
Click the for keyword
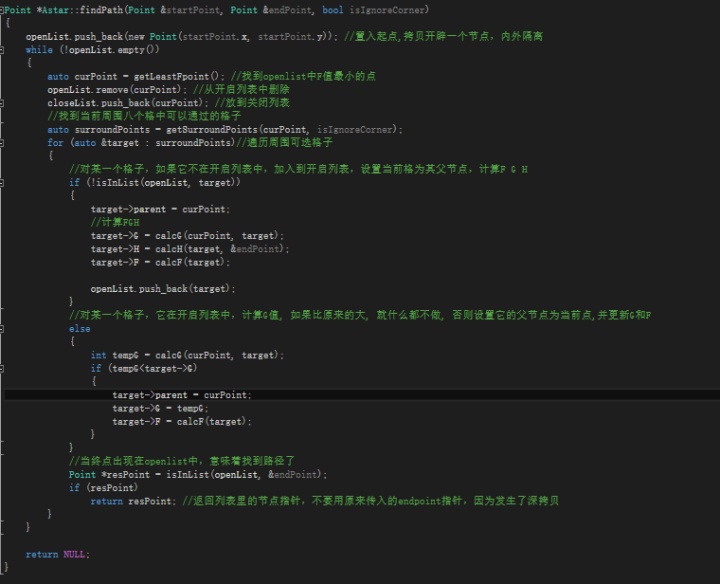55,143
